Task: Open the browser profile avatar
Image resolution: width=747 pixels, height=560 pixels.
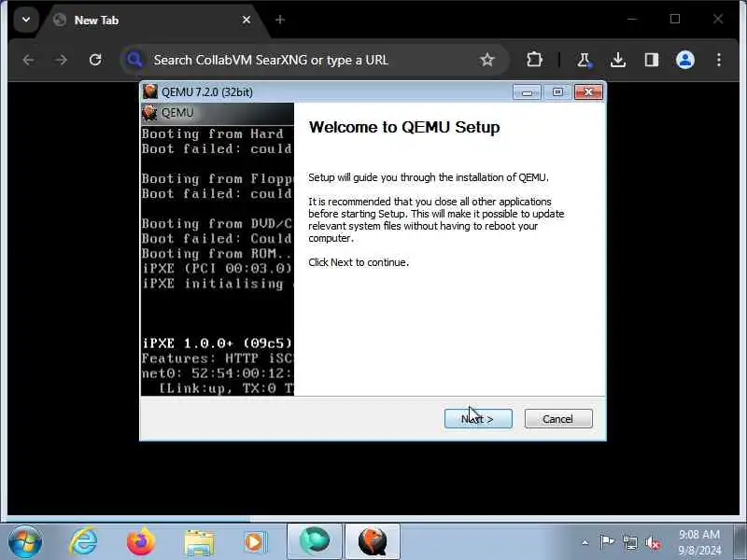Action: coord(685,60)
